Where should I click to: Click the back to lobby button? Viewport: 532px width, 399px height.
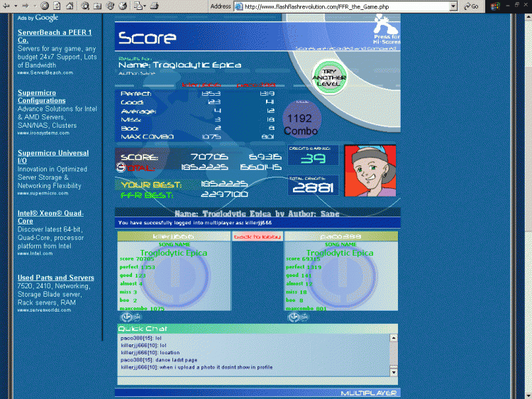coord(257,236)
